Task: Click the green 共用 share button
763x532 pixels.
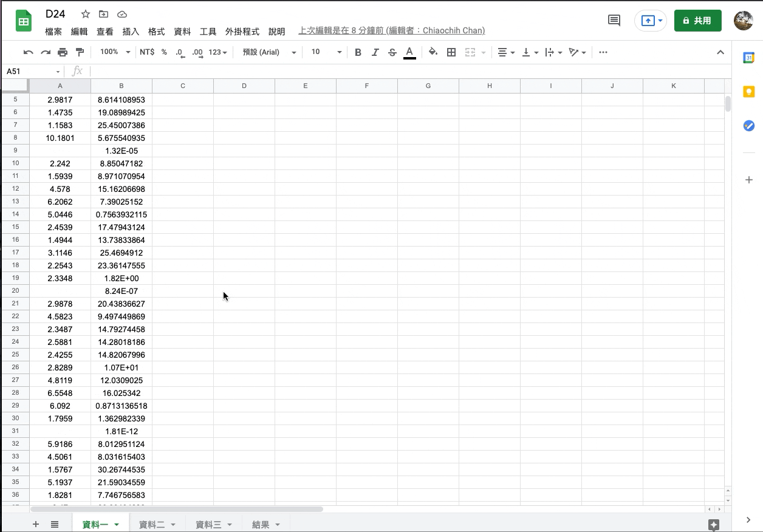Action: 697,21
